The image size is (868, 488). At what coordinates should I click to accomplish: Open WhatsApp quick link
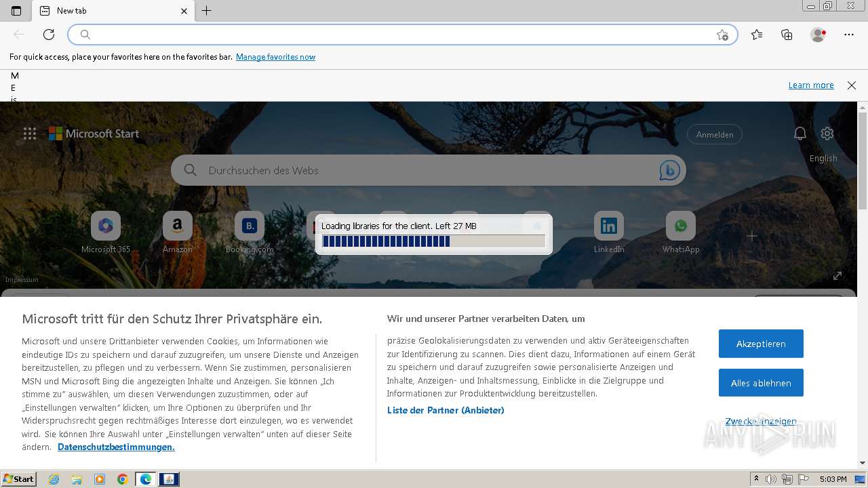tap(681, 232)
